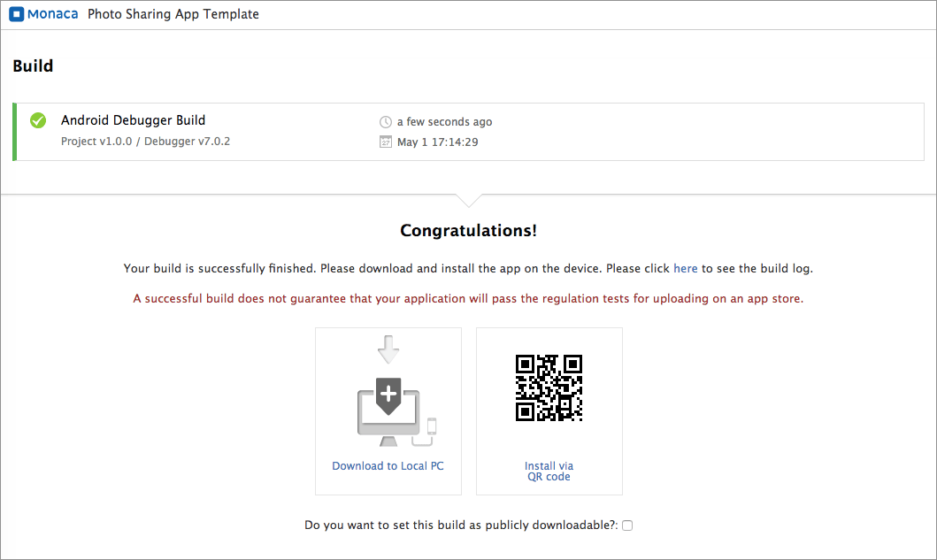This screenshot has width=937, height=560.
Task: Click the 'May 1 17:14:29' timestamp
Action: 437,142
